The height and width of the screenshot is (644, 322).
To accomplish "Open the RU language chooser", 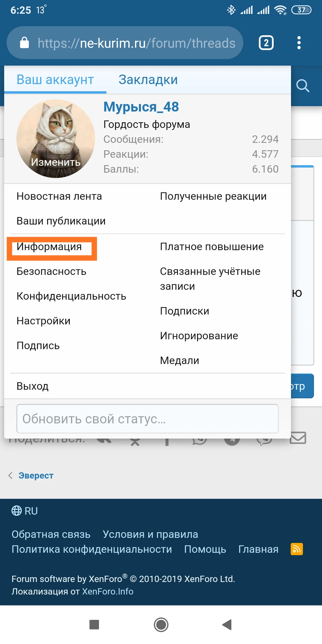I will pyautogui.click(x=25, y=511).
